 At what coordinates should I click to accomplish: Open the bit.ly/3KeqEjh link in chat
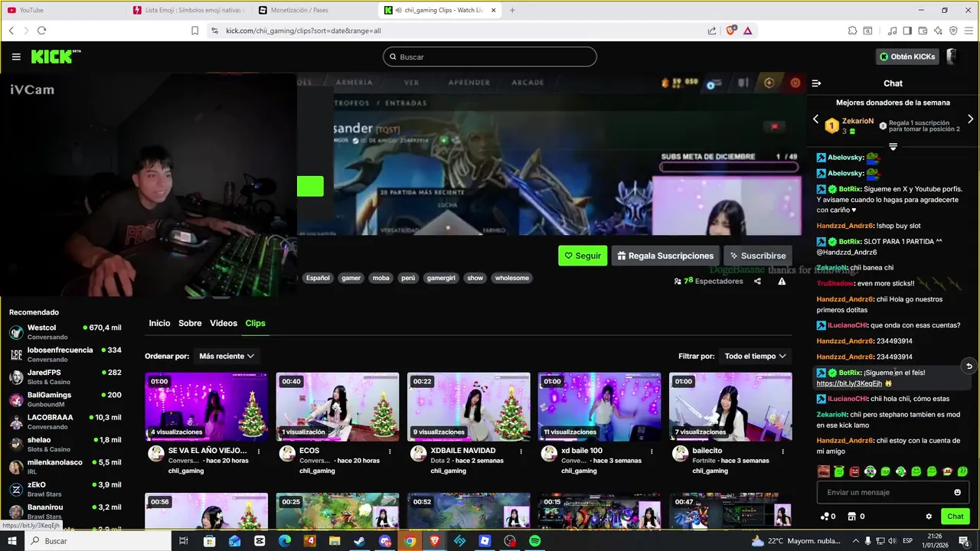click(x=849, y=383)
